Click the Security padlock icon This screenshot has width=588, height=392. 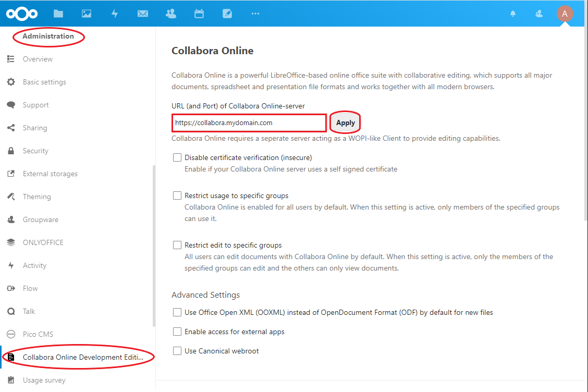point(11,151)
